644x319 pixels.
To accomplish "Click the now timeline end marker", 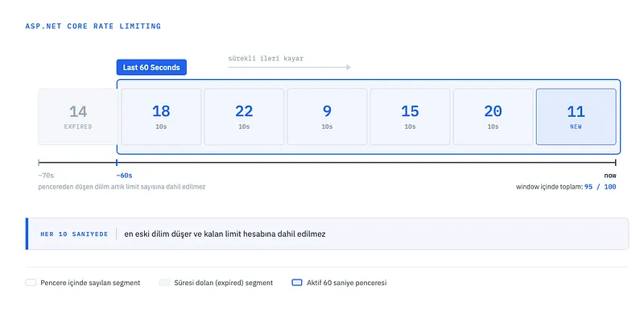I will click(x=610, y=176).
